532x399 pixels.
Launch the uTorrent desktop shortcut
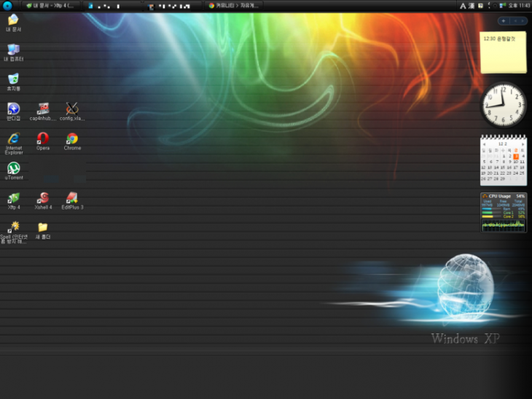click(13, 168)
